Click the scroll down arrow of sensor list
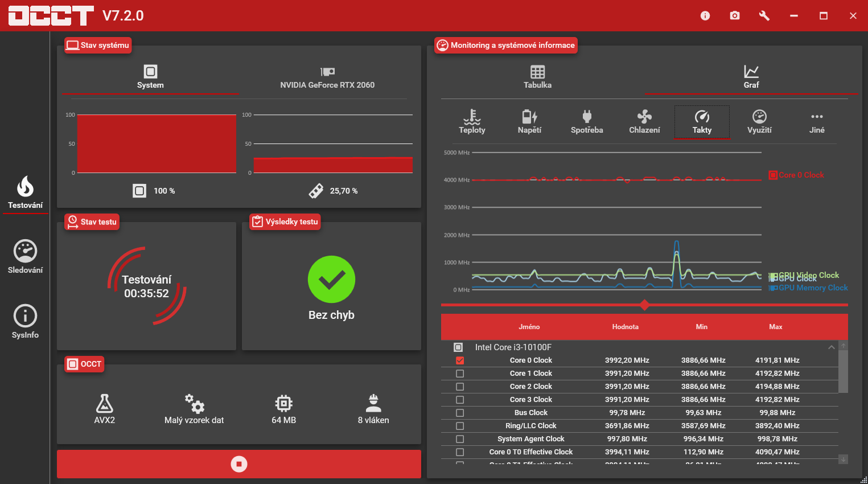The image size is (868, 484). point(844,459)
